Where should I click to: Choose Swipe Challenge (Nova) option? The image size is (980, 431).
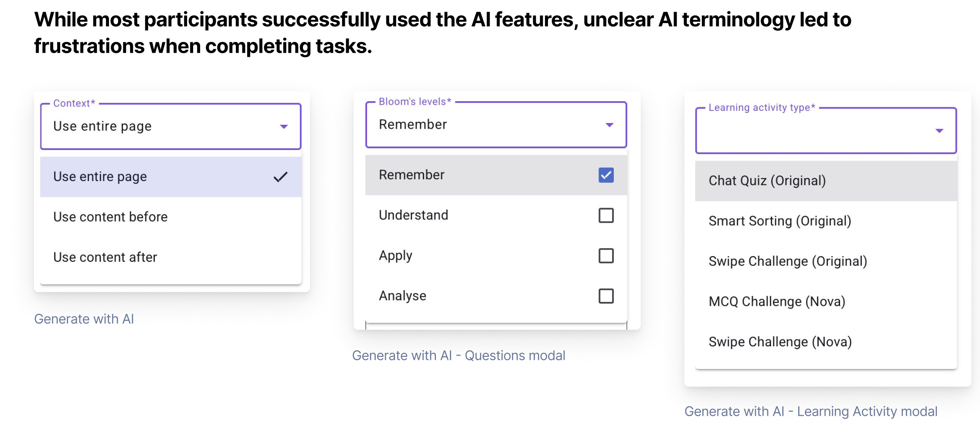[780, 342]
